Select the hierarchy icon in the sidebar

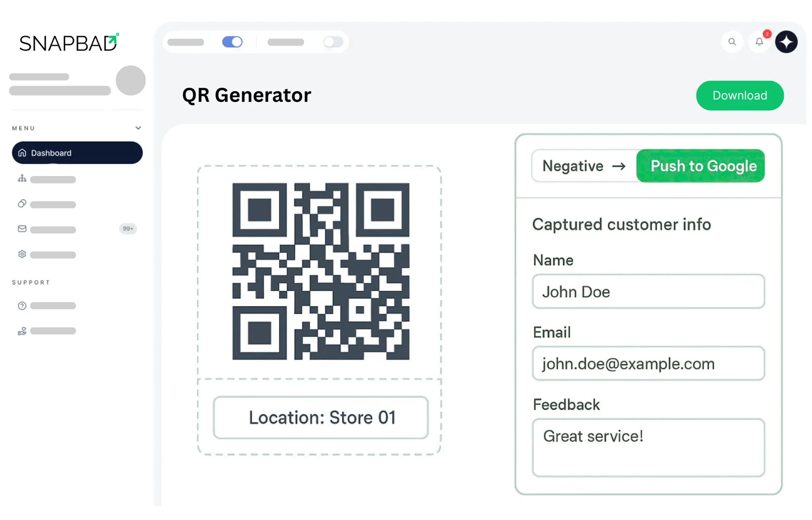22,178
